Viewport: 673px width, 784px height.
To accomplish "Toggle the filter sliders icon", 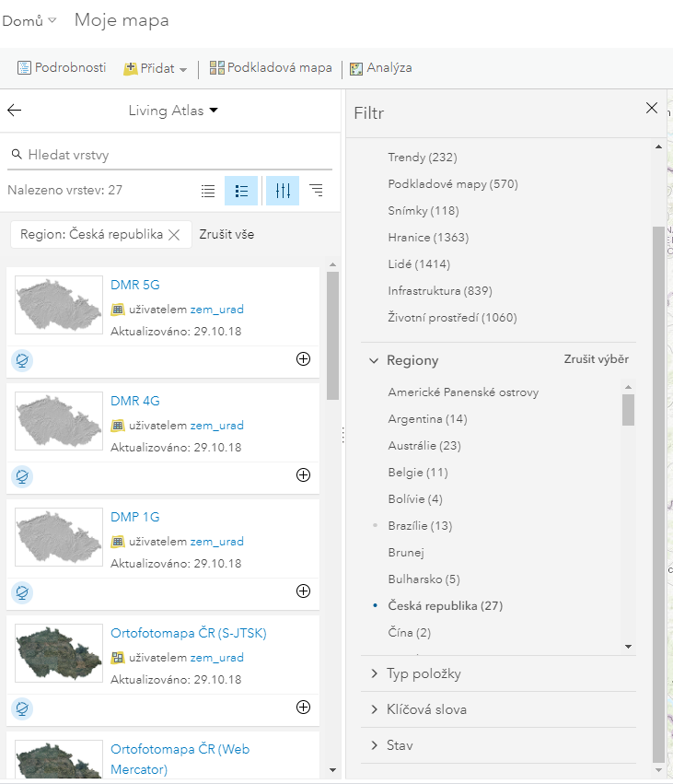I will pos(283,191).
